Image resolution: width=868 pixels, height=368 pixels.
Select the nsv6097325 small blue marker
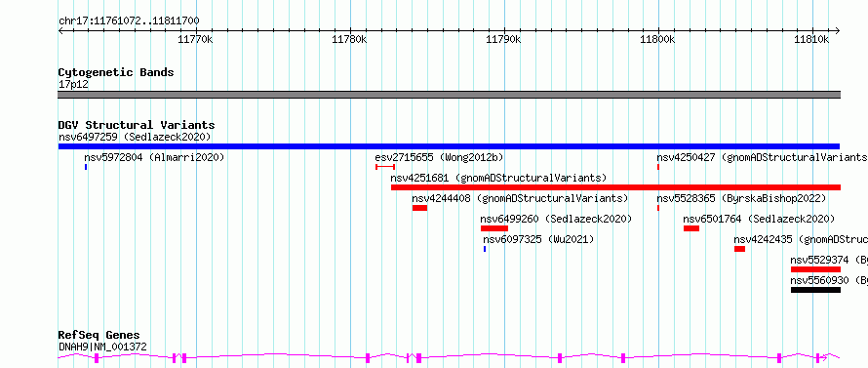click(485, 249)
